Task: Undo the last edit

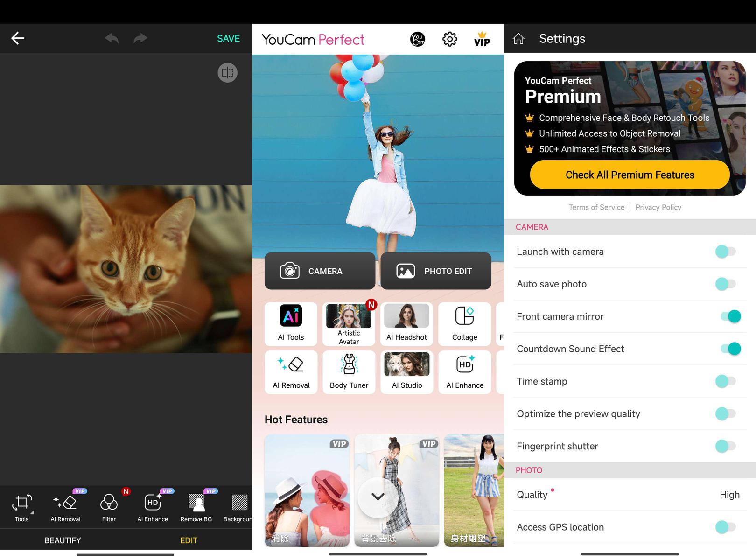Action: pos(112,38)
